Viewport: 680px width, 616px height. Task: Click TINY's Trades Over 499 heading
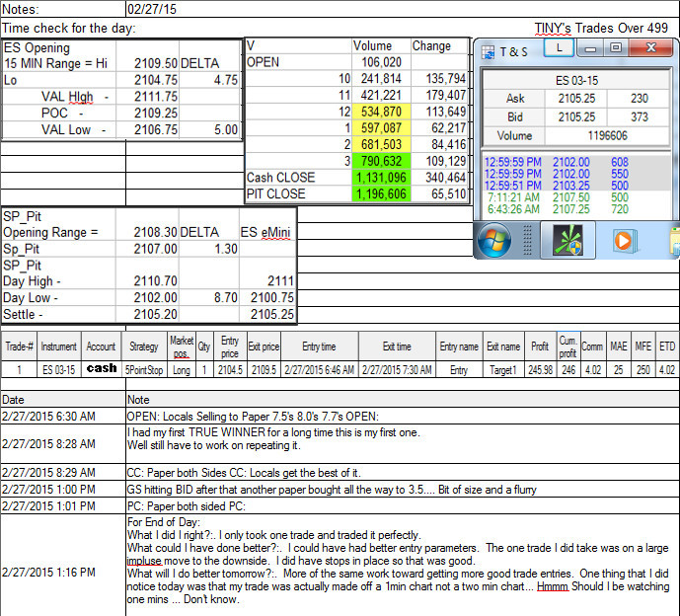601,29
